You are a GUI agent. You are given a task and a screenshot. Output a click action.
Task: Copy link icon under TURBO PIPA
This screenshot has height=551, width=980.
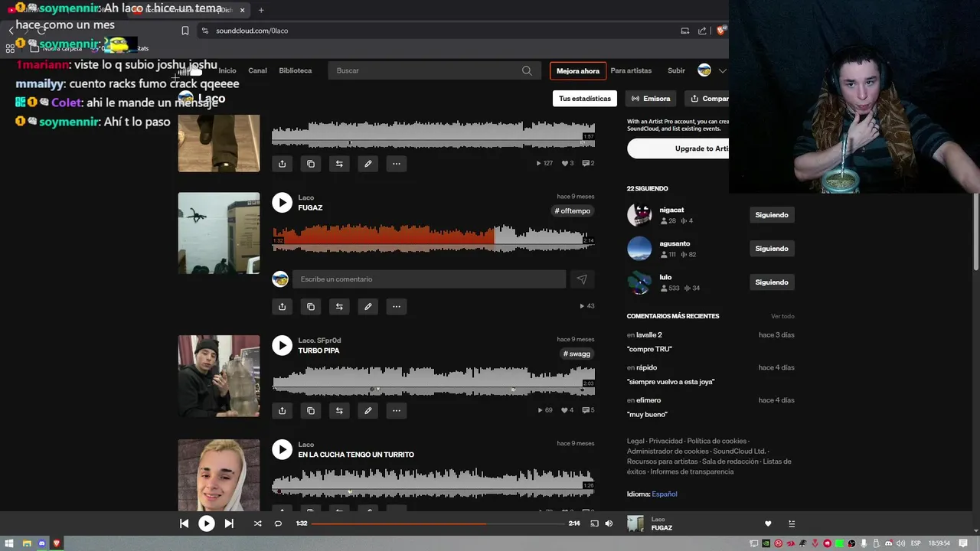(x=311, y=410)
